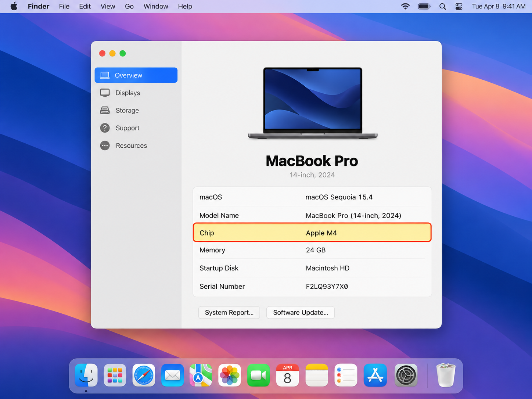The width and height of the screenshot is (532, 399).
Task: Show the Support section
Action: tap(136, 128)
